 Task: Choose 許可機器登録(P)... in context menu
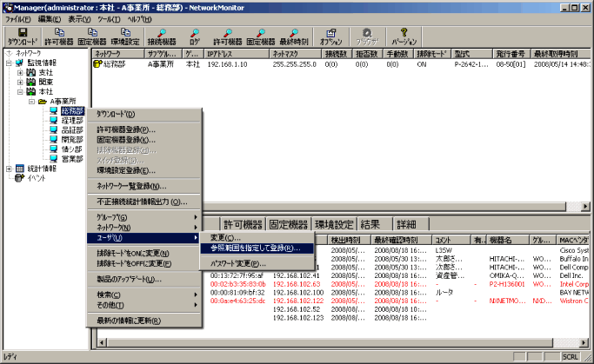(144, 129)
